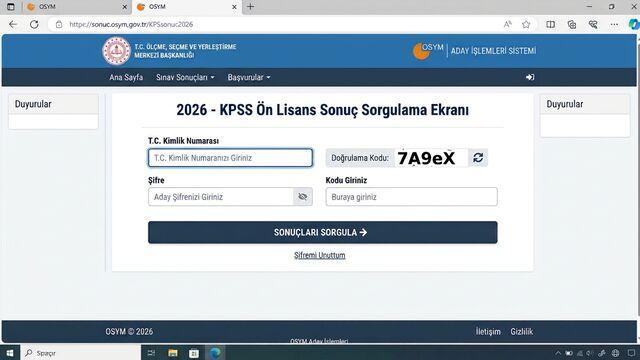The height and width of the screenshot is (360, 640).
Task: Click the browser address bar URL
Action: click(131, 24)
